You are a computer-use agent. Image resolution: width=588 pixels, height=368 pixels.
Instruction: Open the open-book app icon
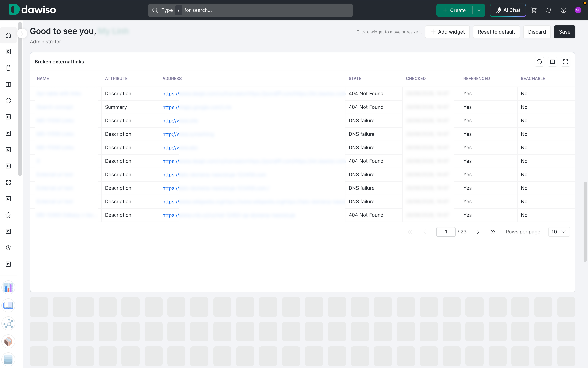8,305
